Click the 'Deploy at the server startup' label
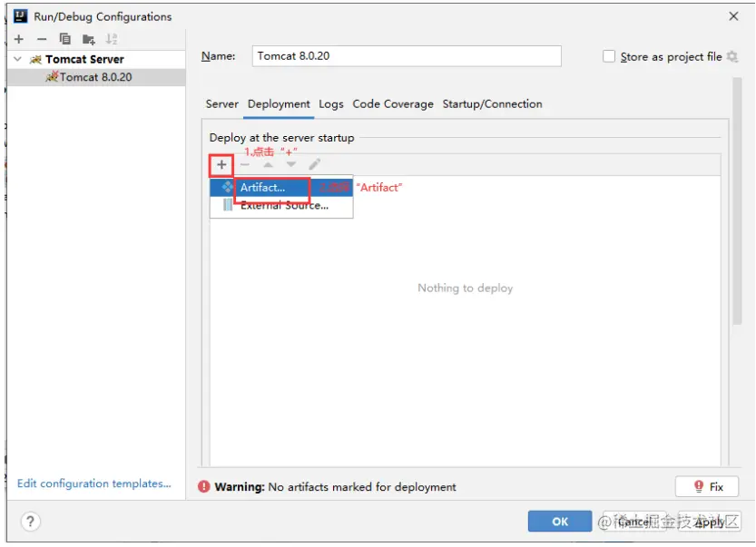 click(x=281, y=138)
